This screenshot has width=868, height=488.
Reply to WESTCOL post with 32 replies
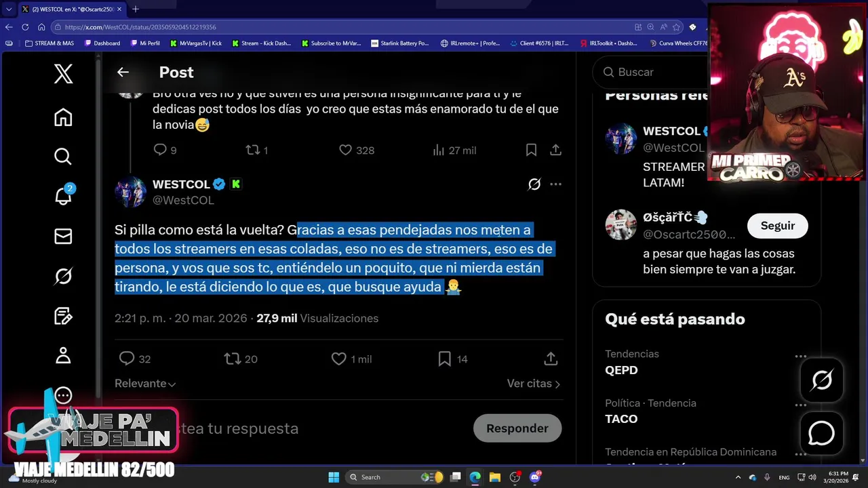pos(134,359)
